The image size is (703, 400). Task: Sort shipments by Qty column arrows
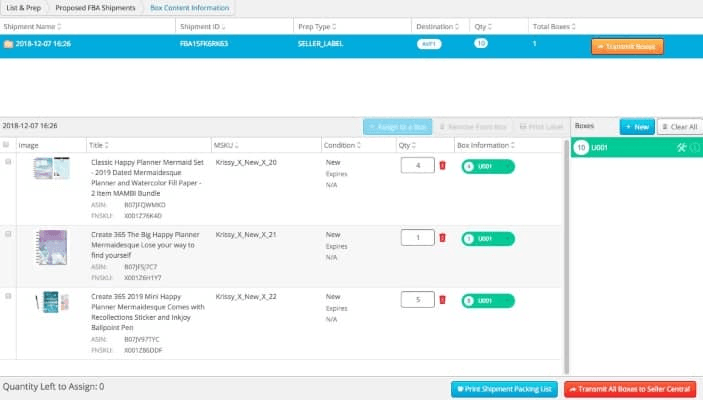click(x=490, y=27)
